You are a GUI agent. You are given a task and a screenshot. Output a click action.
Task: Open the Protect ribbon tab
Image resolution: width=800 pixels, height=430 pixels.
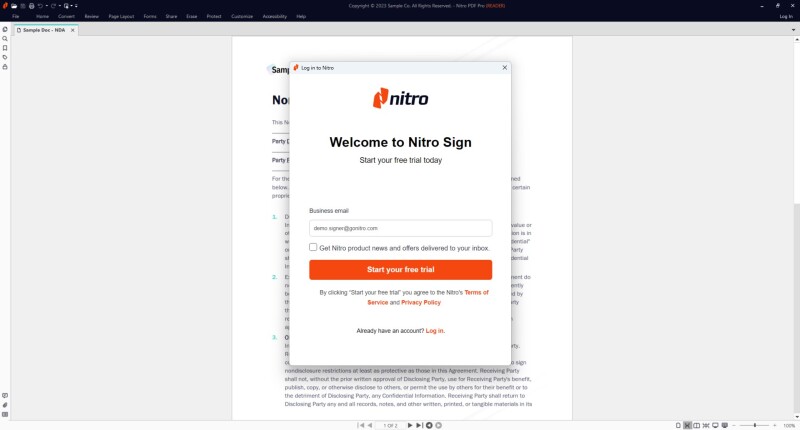coord(214,16)
